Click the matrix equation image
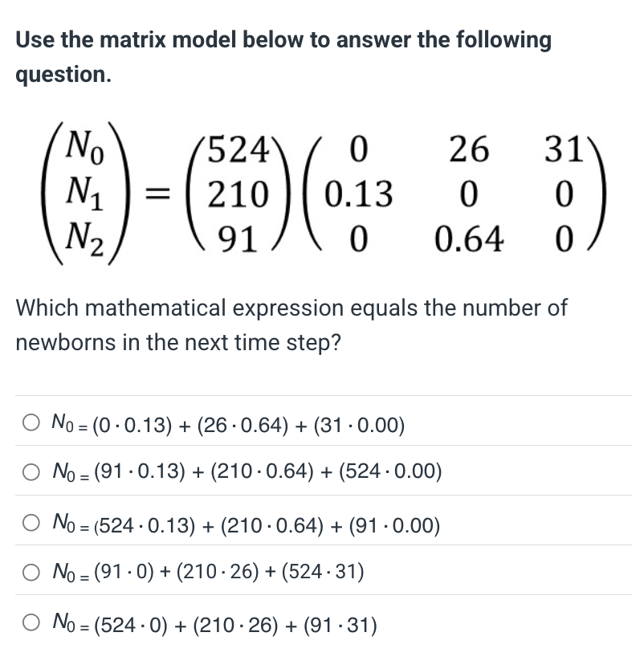 coord(321,191)
